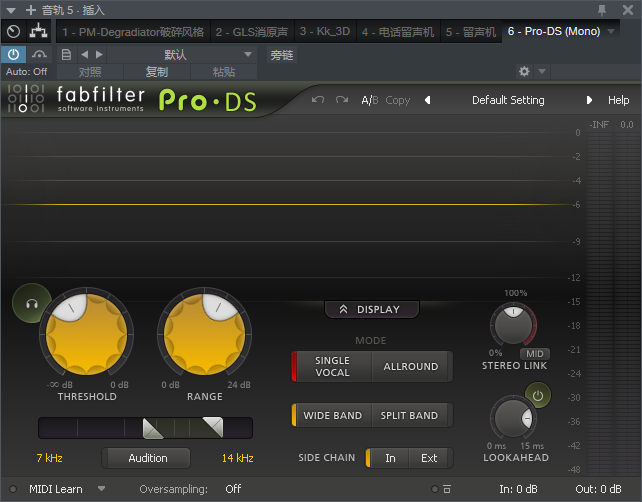The image size is (642, 502).
Task: Select ALLROUND mode
Action: [411, 366]
